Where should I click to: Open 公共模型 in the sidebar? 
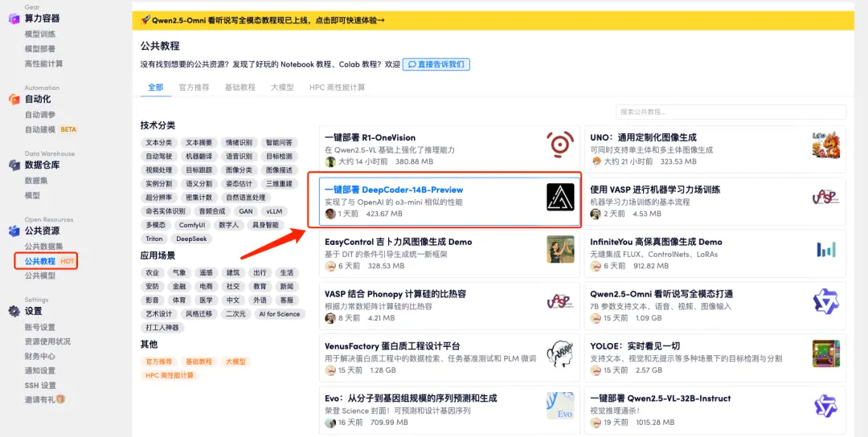[40, 276]
